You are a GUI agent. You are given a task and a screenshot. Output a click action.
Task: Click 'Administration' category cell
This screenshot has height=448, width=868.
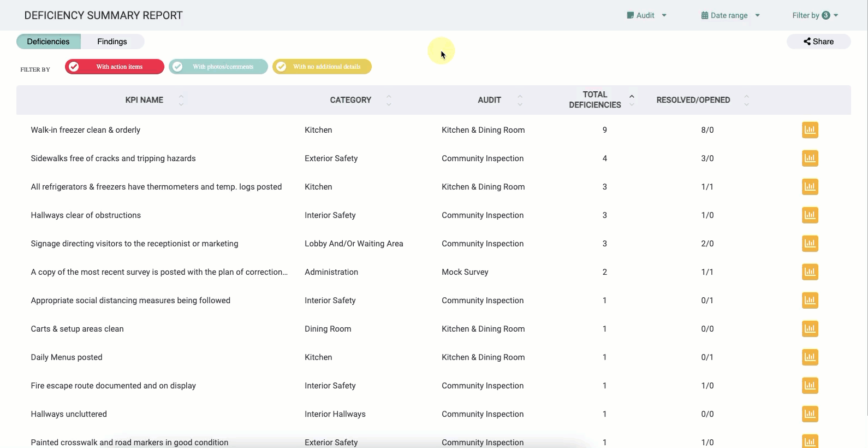[331, 272]
